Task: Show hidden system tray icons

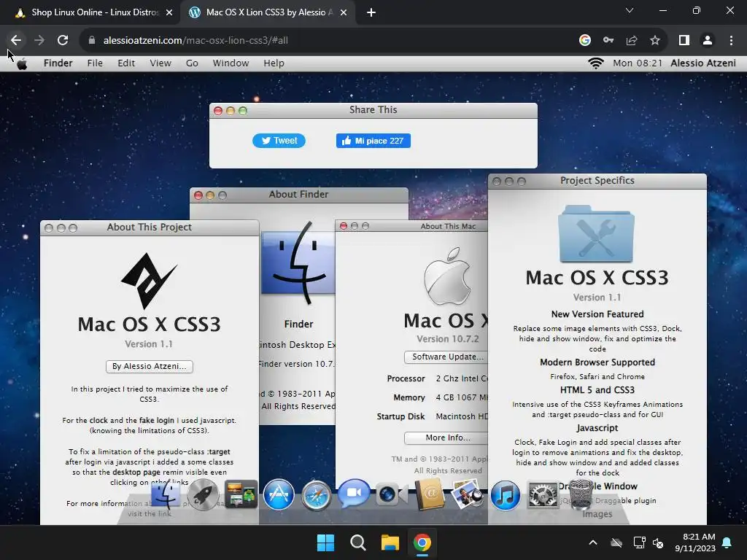Action: click(x=593, y=542)
